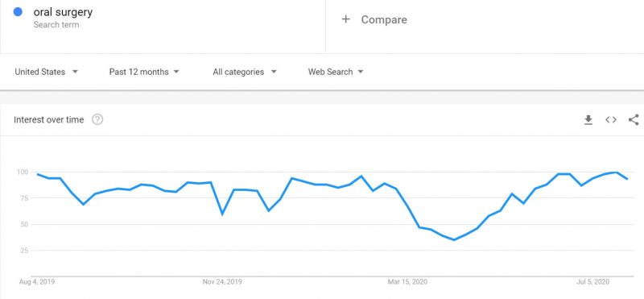Expand the Past 12 months time range
Viewport: 644px width, 299px height.
144,72
